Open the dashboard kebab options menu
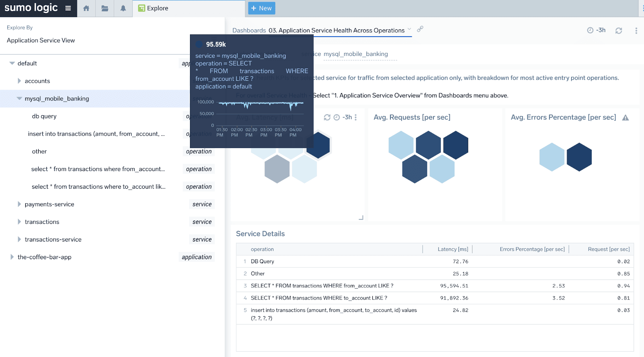 click(x=636, y=31)
